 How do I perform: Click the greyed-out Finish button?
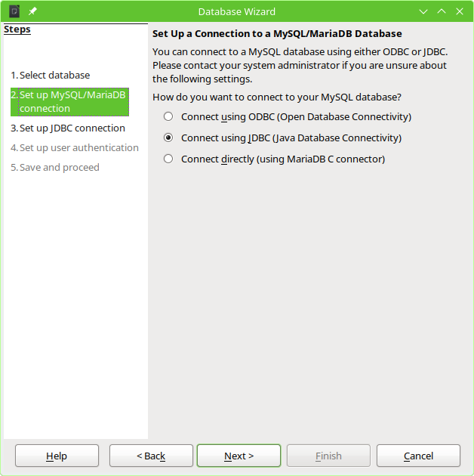pyautogui.click(x=328, y=456)
